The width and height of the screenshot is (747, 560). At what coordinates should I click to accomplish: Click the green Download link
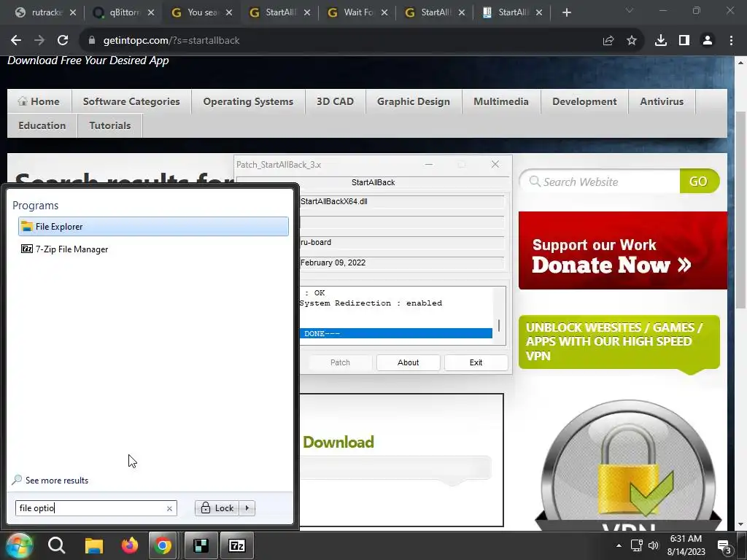click(x=338, y=443)
